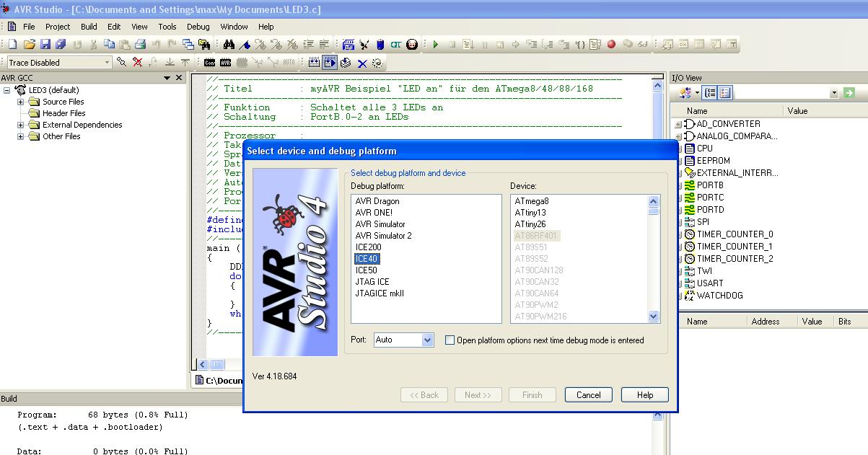Click the blue X clean icon
Image resolution: width=868 pixels, height=455 pixels.
pyautogui.click(x=362, y=63)
